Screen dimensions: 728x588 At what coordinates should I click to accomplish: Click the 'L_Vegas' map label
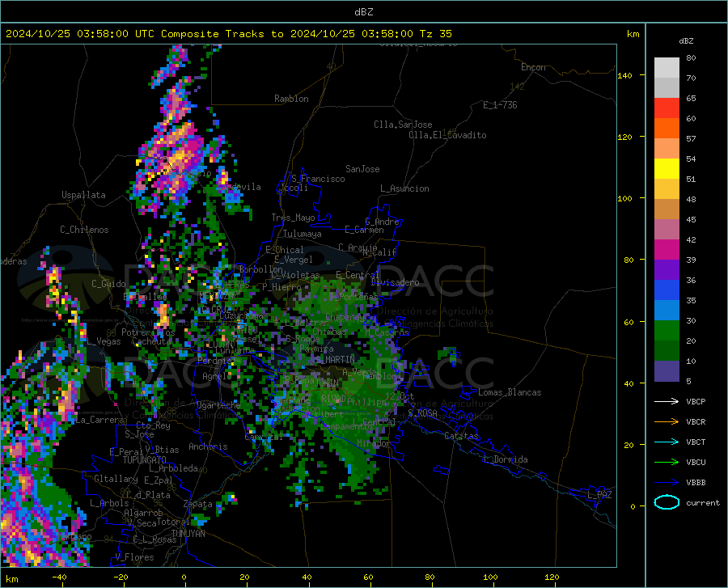click(104, 341)
